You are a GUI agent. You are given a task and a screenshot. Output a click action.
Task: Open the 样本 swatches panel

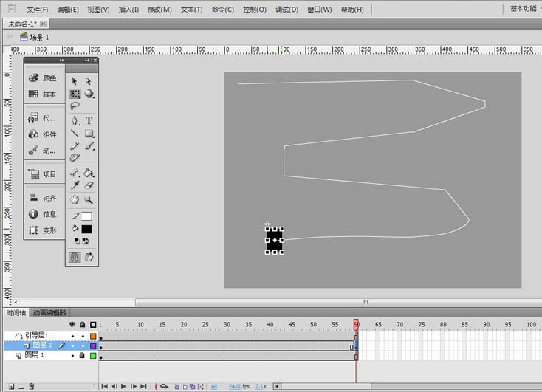pyautogui.click(x=43, y=94)
